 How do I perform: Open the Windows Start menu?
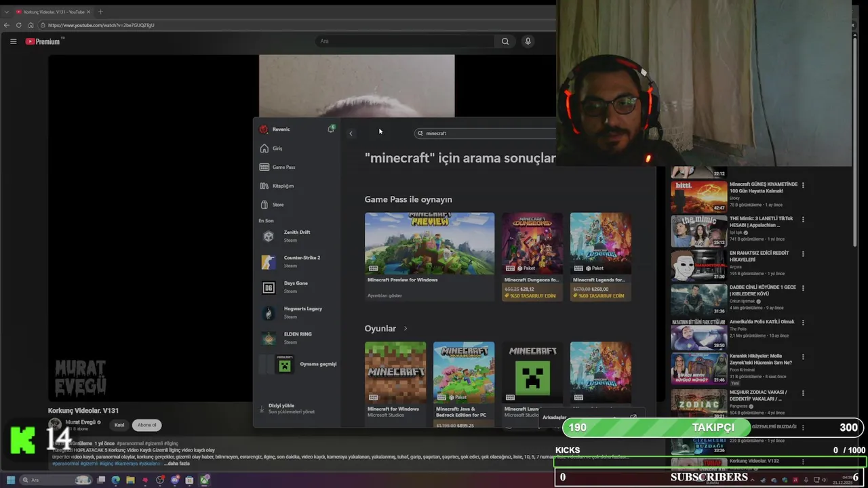(x=11, y=480)
